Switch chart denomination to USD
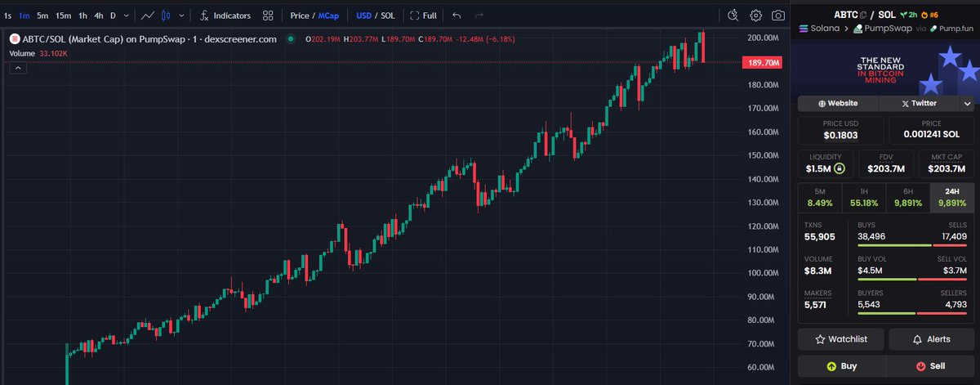This screenshot has height=385, width=980. [x=363, y=16]
